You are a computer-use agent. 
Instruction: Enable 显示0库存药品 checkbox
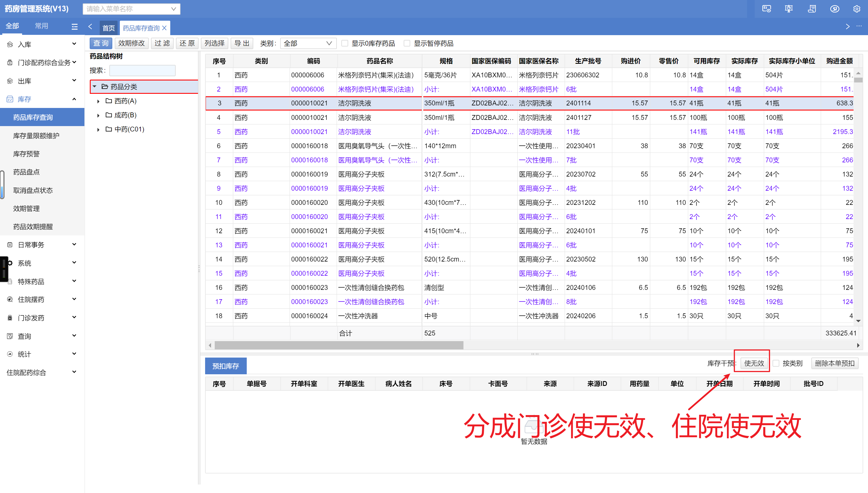(x=345, y=43)
